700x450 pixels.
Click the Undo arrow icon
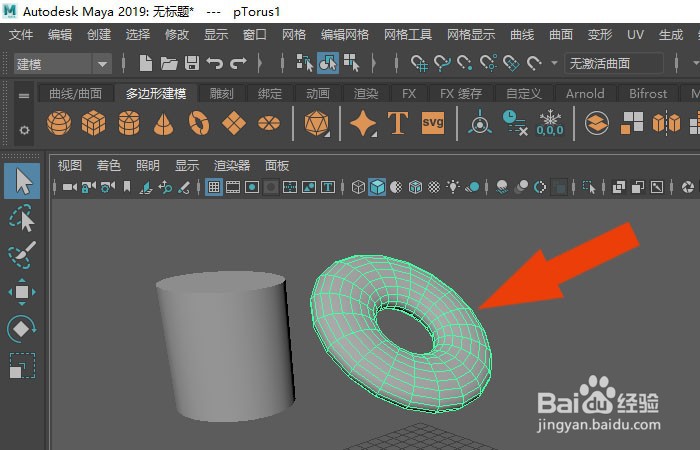pyautogui.click(x=215, y=63)
